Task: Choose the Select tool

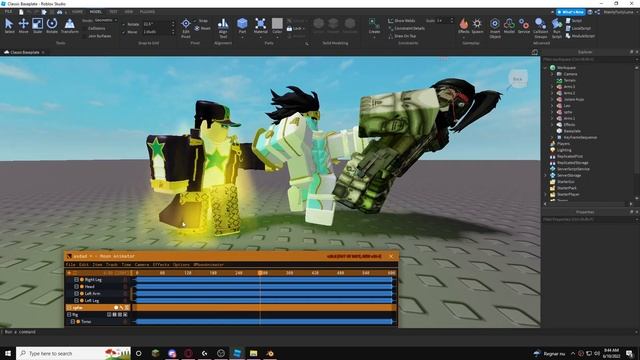Action: tap(9, 26)
